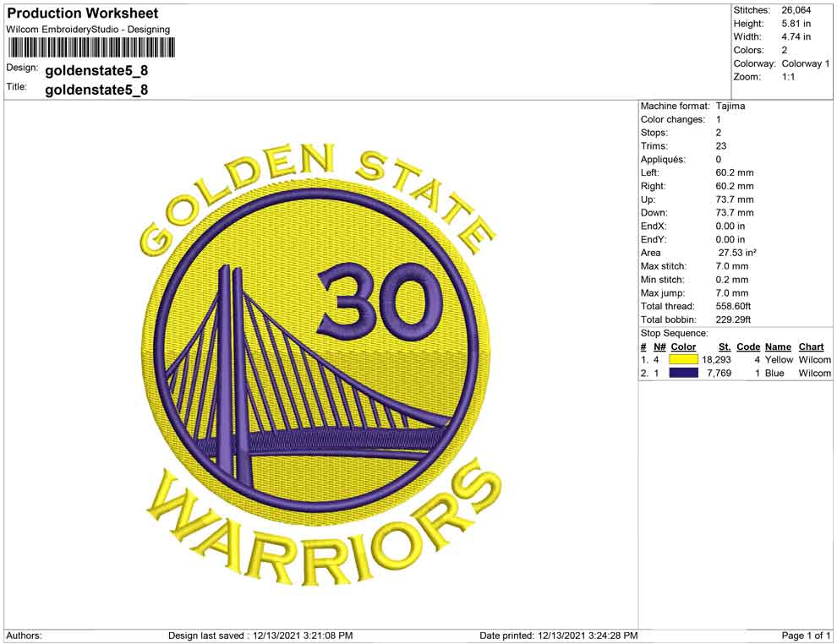Viewport: 837px width, 644px height.
Task: Click the Stitches value '26,064'
Action: click(796, 10)
